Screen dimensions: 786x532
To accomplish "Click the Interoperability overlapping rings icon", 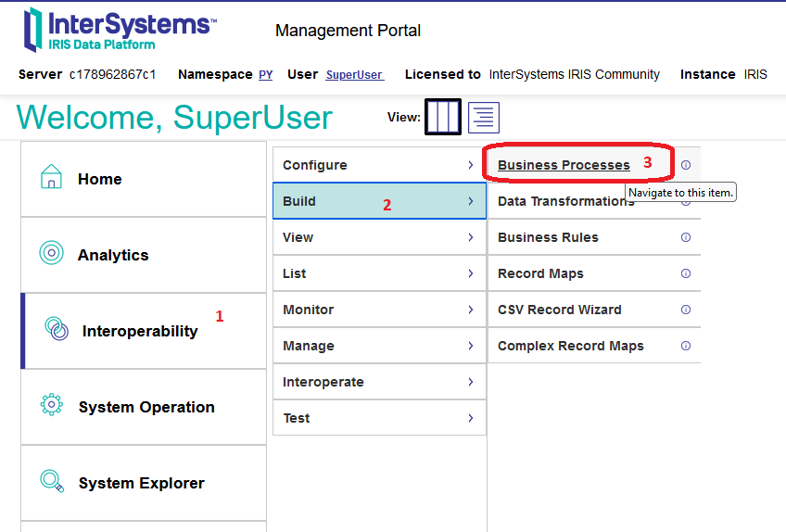I will coord(56,329).
